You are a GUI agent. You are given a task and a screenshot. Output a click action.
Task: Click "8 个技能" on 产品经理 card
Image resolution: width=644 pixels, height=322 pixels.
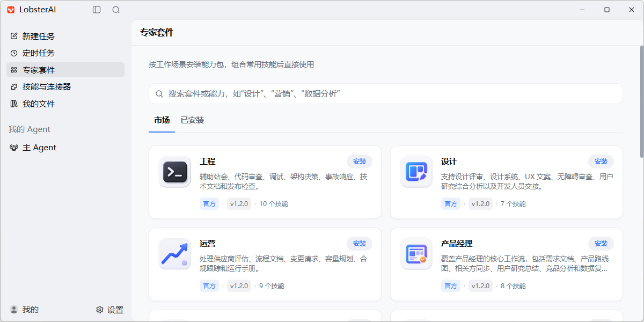coord(513,286)
